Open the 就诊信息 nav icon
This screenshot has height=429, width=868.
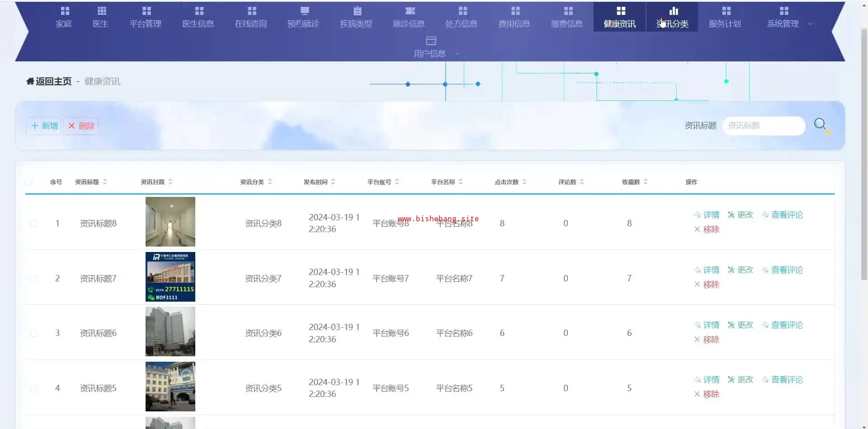click(410, 11)
